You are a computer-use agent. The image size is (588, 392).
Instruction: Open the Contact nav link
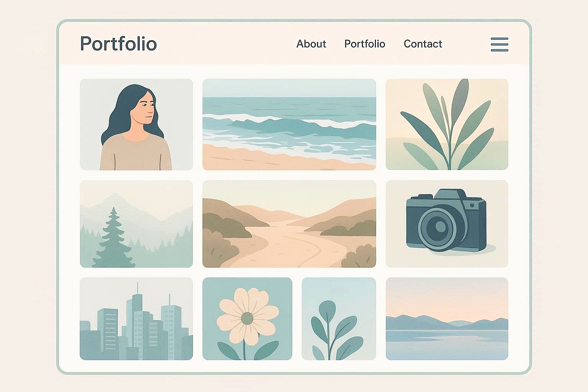tap(423, 44)
